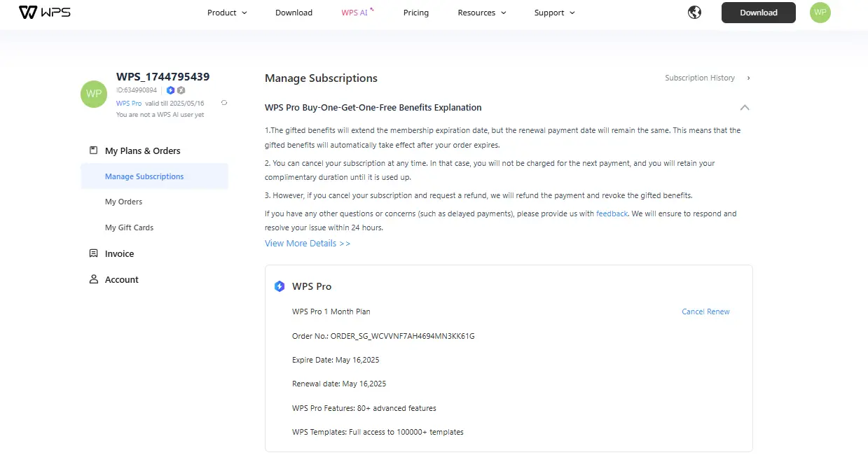868x455 pixels.
Task: Expand the Support dropdown menu
Action: 554,13
